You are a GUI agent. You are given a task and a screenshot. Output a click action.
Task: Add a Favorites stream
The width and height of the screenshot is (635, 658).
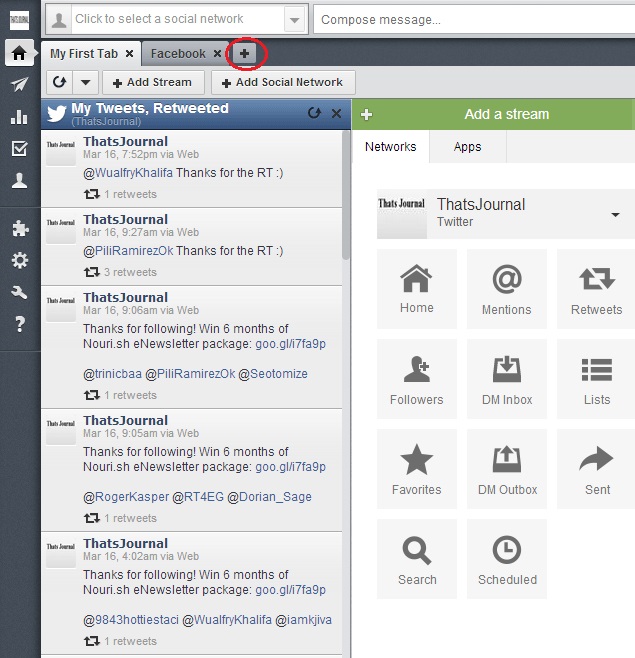[416, 469]
